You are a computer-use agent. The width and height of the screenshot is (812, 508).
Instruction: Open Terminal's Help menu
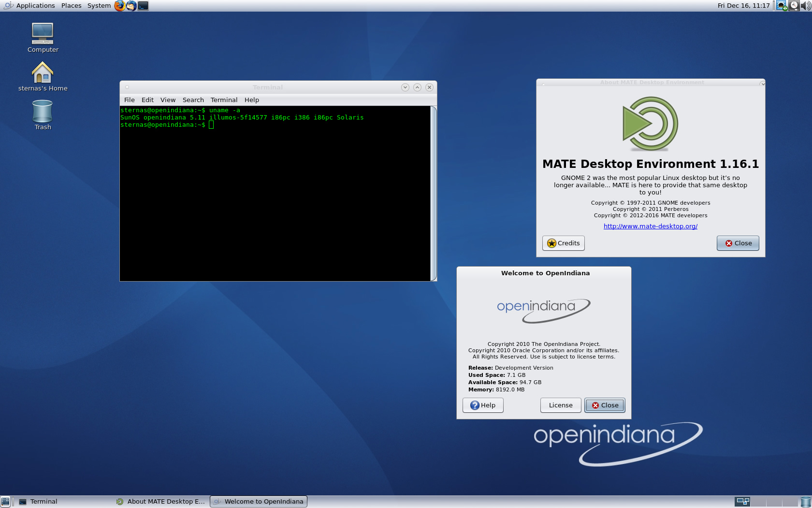pyautogui.click(x=251, y=100)
